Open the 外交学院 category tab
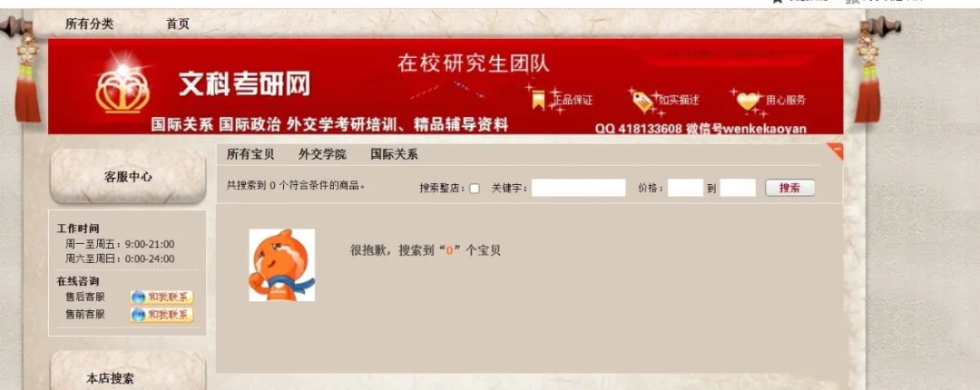The height and width of the screenshot is (390, 980). tap(322, 154)
